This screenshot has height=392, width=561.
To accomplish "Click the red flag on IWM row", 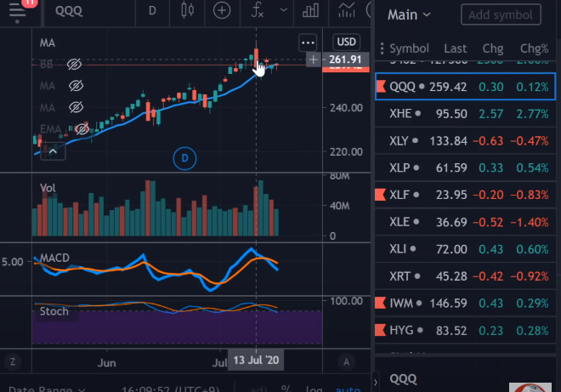I will tap(380, 303).
